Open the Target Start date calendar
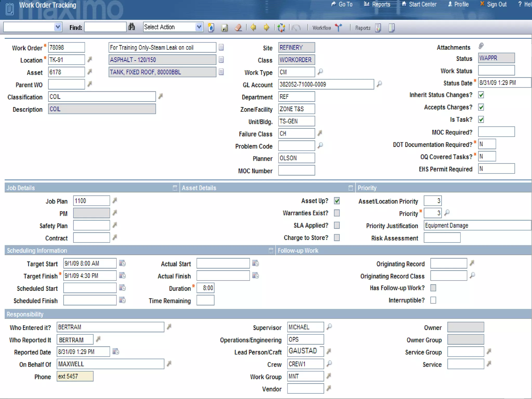The image size is (532, 399). tap(122, 263)
